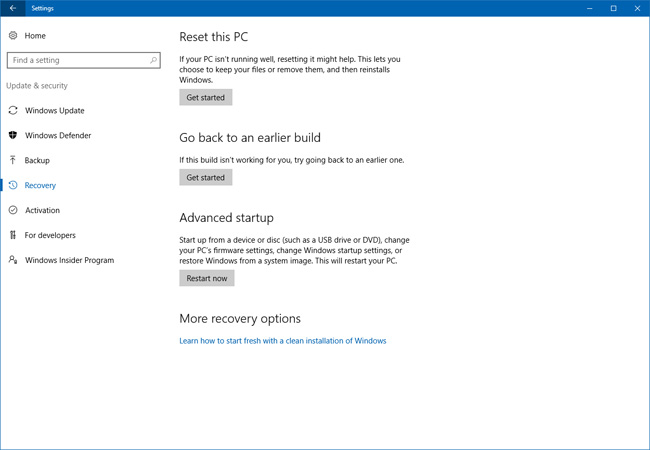
Task: Click the Recovery clock icon
Action: coord(13,185)
